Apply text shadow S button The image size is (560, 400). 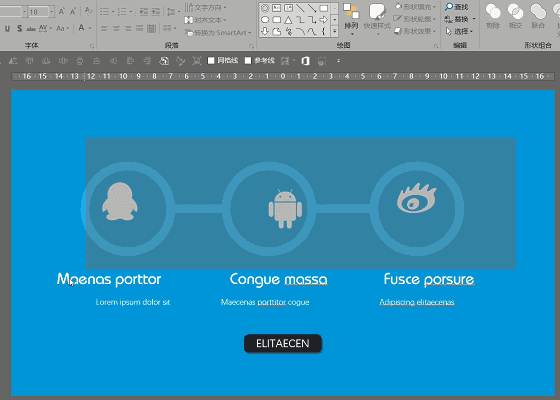[x=19, y=28]
